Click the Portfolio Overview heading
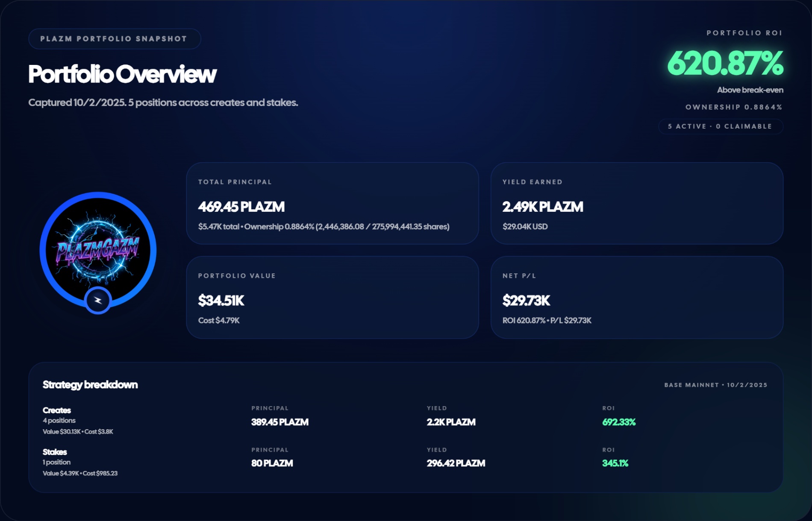Screen dimensions: 812x521 [x=122, y=74]
